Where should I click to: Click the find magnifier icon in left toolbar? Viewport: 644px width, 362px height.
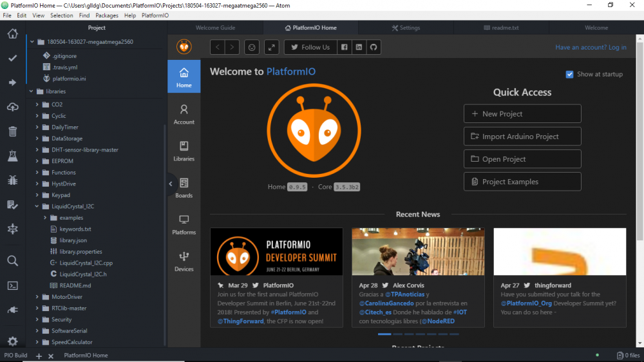(13, 261)
